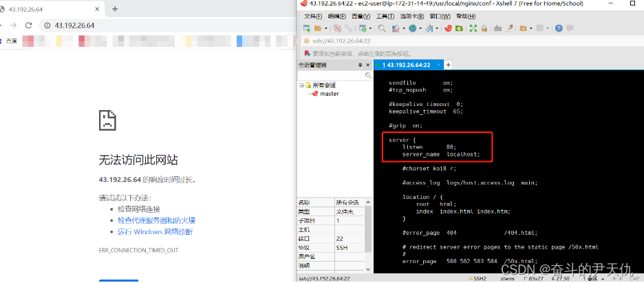Launch Xftp green icon in toolbar
Viewport: 644px width, 283px height.
coord(459,28)
